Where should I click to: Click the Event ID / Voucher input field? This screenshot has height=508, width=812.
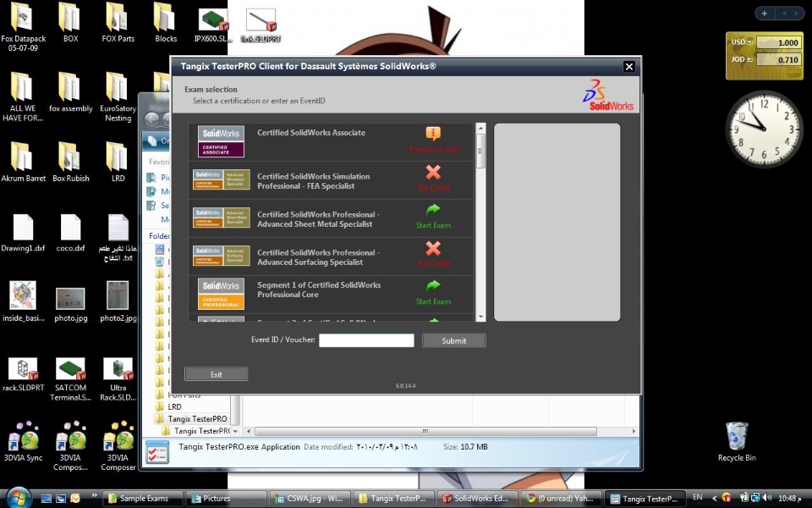(x=366, y=340)
